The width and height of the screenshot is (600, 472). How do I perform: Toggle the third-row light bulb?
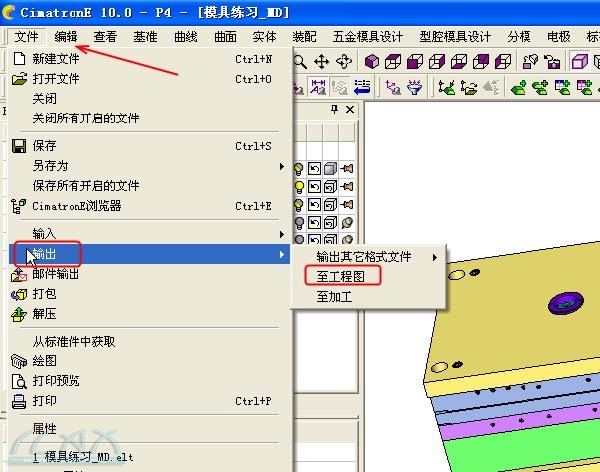299,205
